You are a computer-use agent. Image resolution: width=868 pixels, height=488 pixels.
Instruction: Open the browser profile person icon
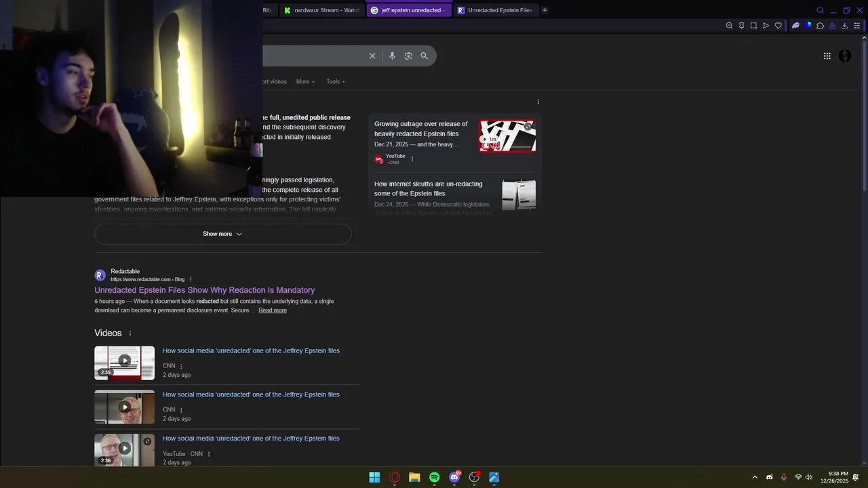(832, 26)
